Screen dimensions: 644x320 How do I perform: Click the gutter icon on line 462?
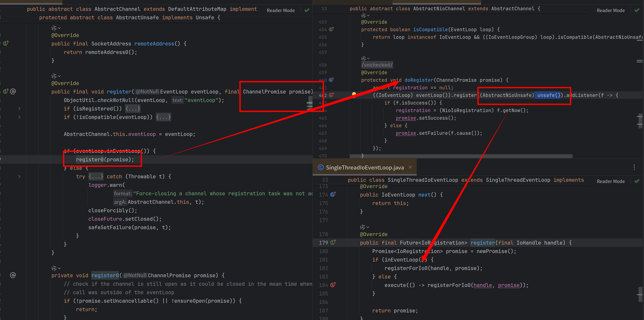[x=331, y=95]
